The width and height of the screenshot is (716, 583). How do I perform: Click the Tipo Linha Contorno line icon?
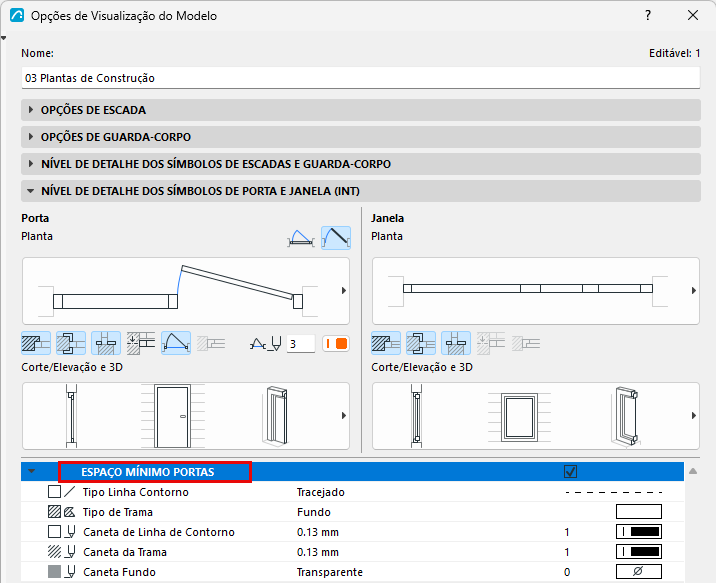[x=69, y=492]
